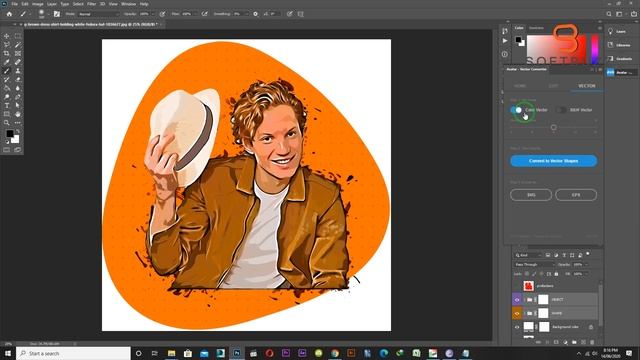Click the EPS export button
This screenshot has height=360, width=640.
coord(576,195)
